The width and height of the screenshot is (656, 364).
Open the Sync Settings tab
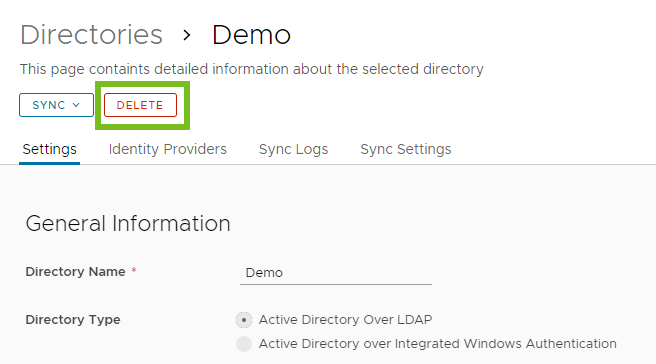(x=406, y=149)
